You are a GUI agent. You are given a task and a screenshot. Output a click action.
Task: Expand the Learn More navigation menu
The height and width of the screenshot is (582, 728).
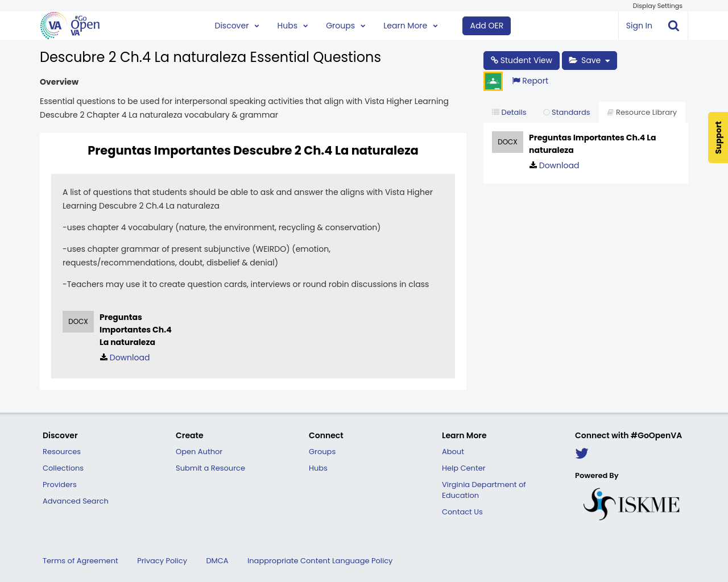point(410,26)
